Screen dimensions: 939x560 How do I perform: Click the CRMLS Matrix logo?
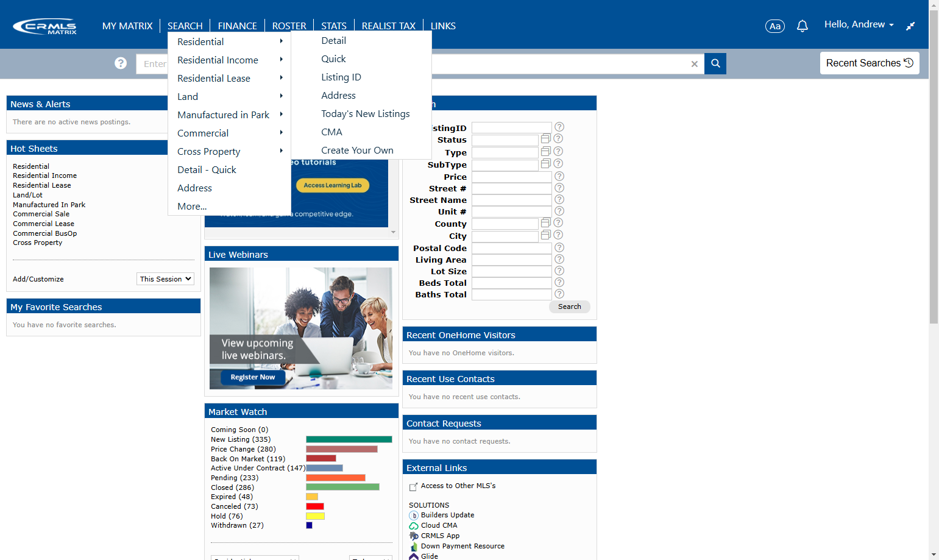click(44, 26)
